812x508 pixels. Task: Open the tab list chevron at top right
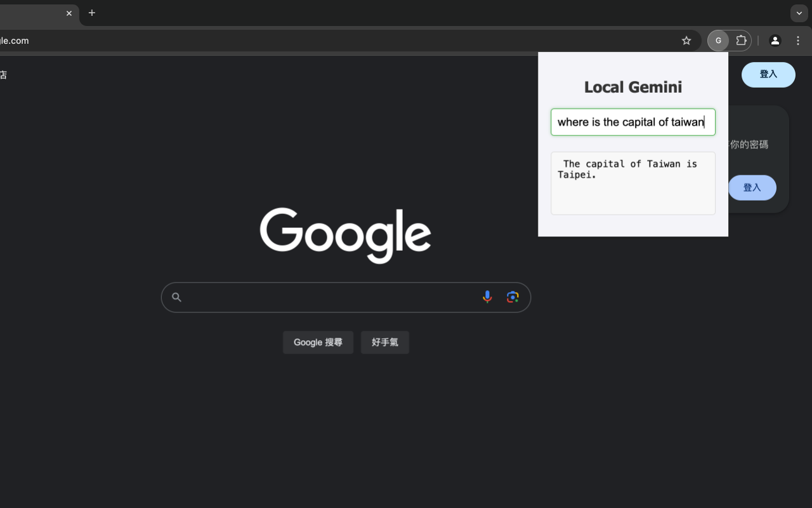pos(799,13)
